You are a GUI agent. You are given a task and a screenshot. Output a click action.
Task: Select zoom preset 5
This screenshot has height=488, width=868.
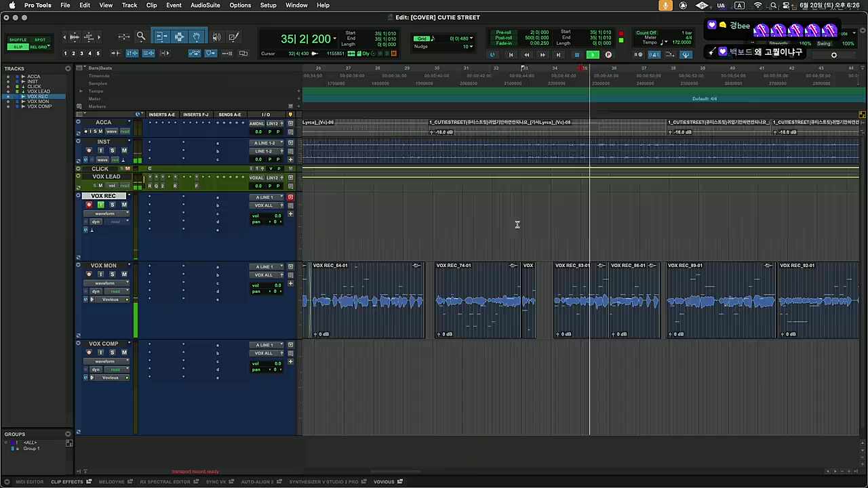[98, 54]
